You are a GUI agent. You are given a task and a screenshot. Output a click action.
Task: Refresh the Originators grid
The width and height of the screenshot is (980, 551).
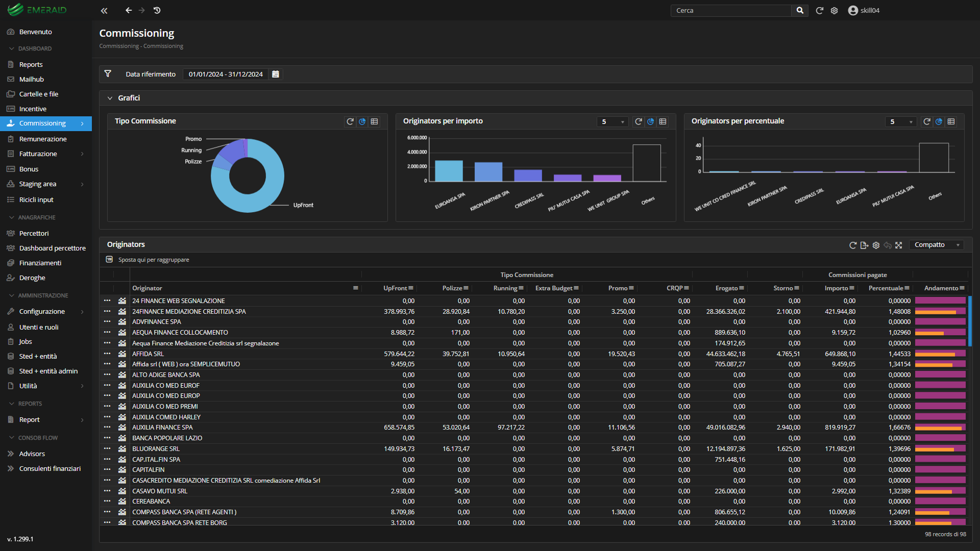coord(852,245)
